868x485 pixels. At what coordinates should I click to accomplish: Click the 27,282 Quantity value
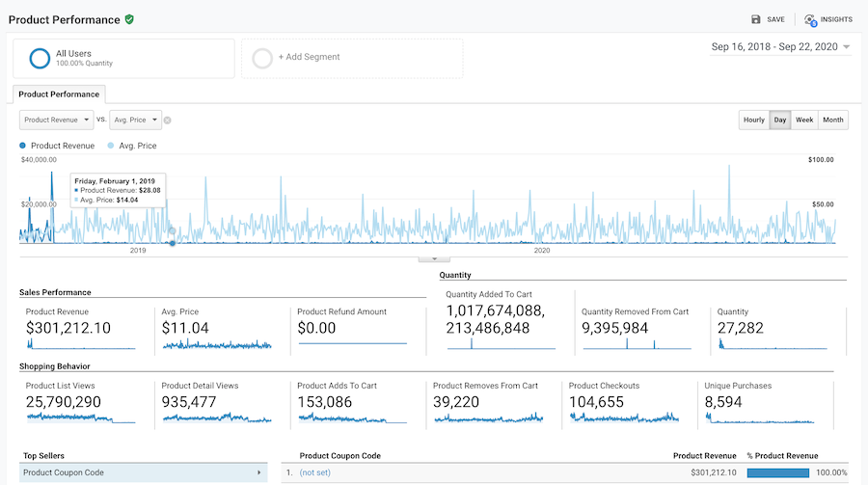[x=740, y=329]
